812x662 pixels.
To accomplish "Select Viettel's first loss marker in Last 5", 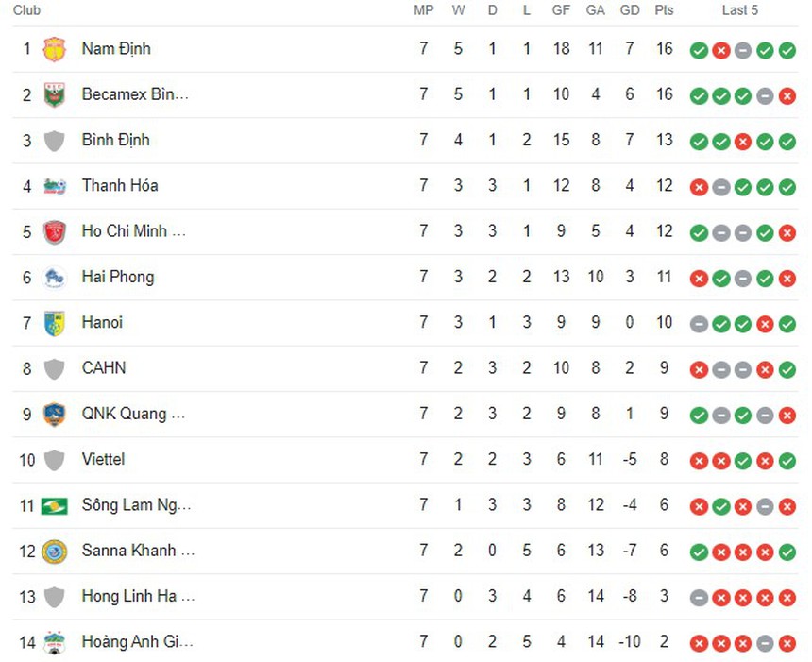I will coord(699,462).
